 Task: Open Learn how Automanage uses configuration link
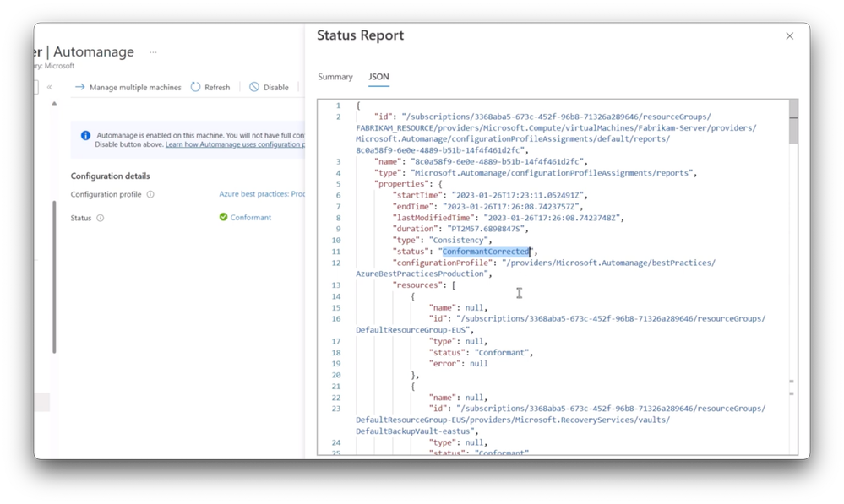pyautogui.click(x=235, y=144)
